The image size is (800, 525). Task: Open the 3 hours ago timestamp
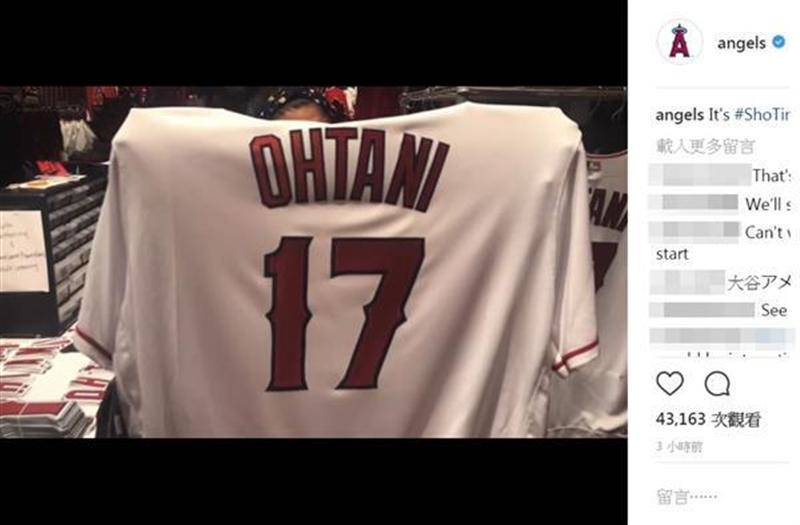[679, 447]
